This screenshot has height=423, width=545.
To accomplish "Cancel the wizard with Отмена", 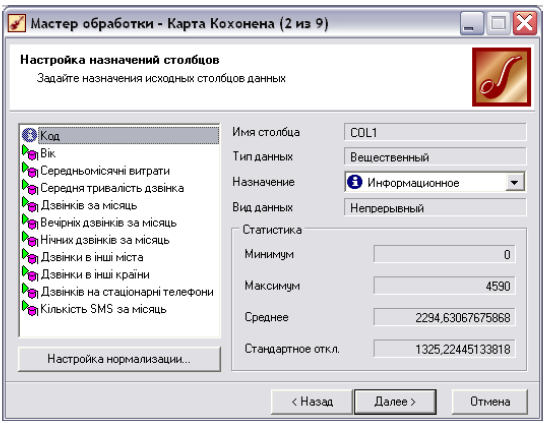I will tap(490, 402).
